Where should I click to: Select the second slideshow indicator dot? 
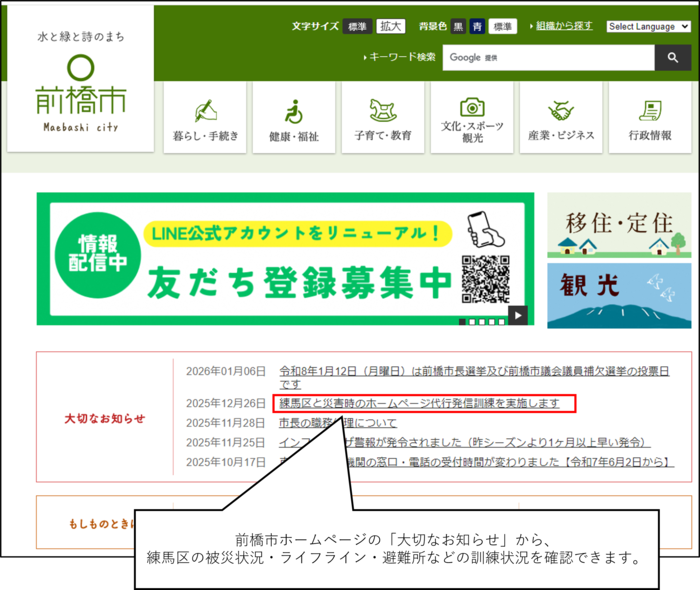pyautogui.click(x=472, y=322)
